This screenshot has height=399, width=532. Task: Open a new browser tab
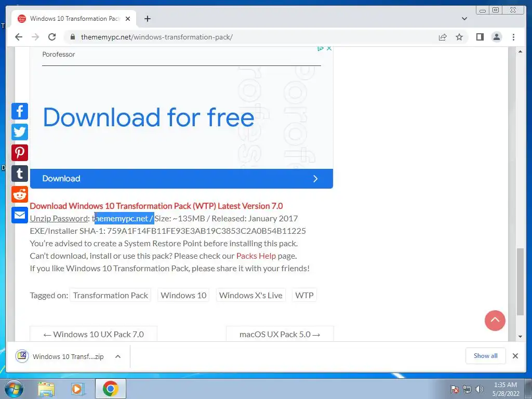(x=147, y=19)
